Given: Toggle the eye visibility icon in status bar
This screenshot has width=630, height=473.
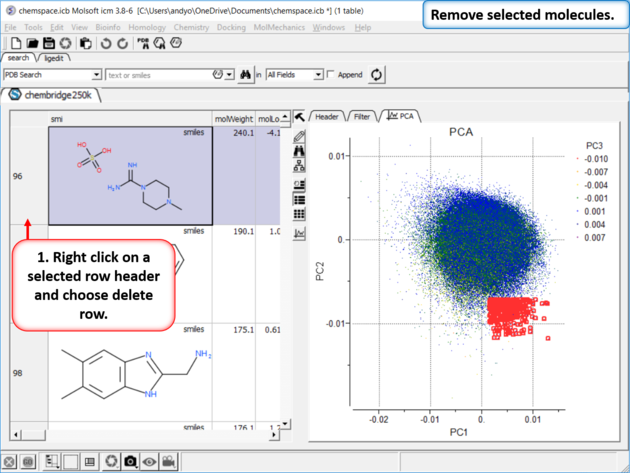Looking at the screenshot, I should pos(149,462).
